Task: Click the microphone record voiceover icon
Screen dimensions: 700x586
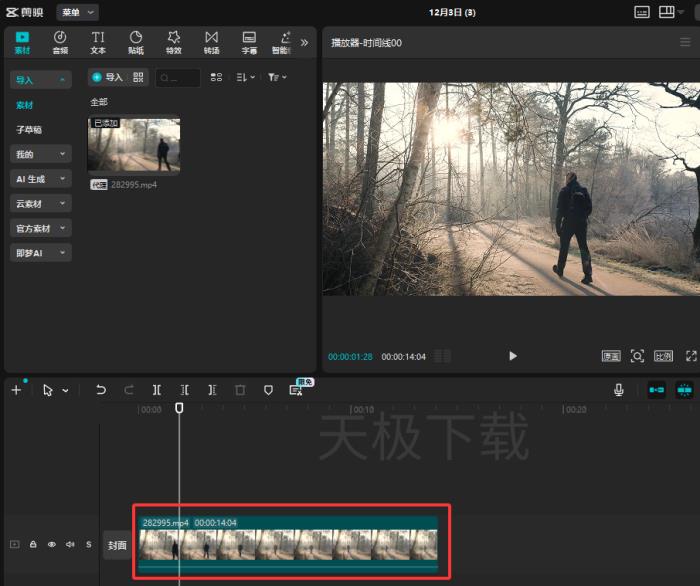Action: tap(619, 390)
